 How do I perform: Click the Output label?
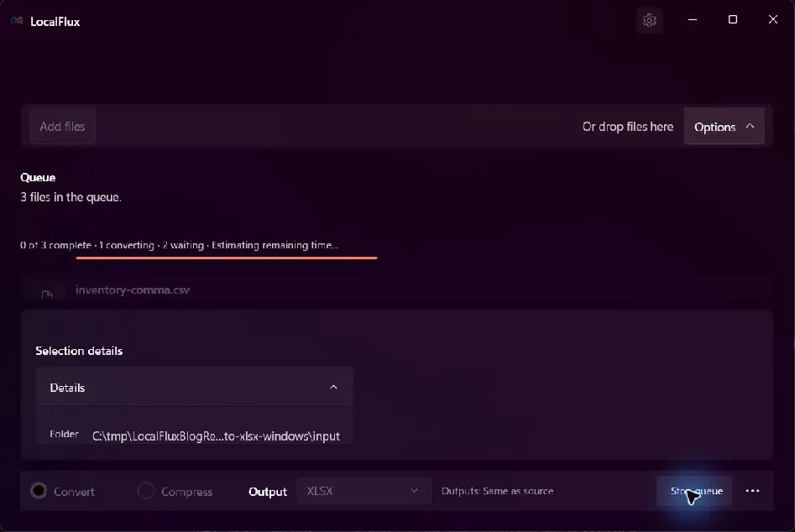coord(268,492)
